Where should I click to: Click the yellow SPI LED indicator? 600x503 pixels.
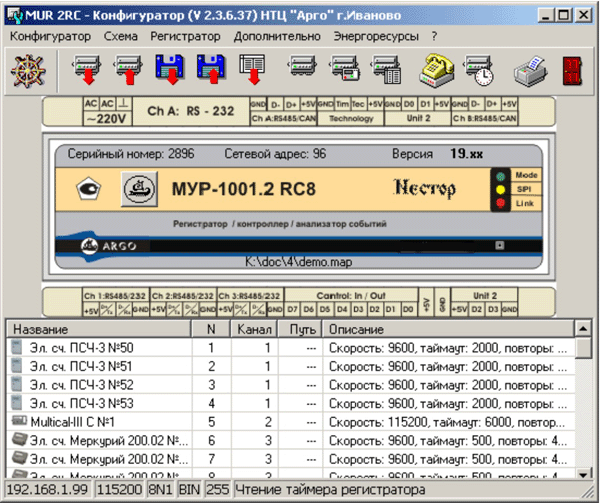(501, 190)
